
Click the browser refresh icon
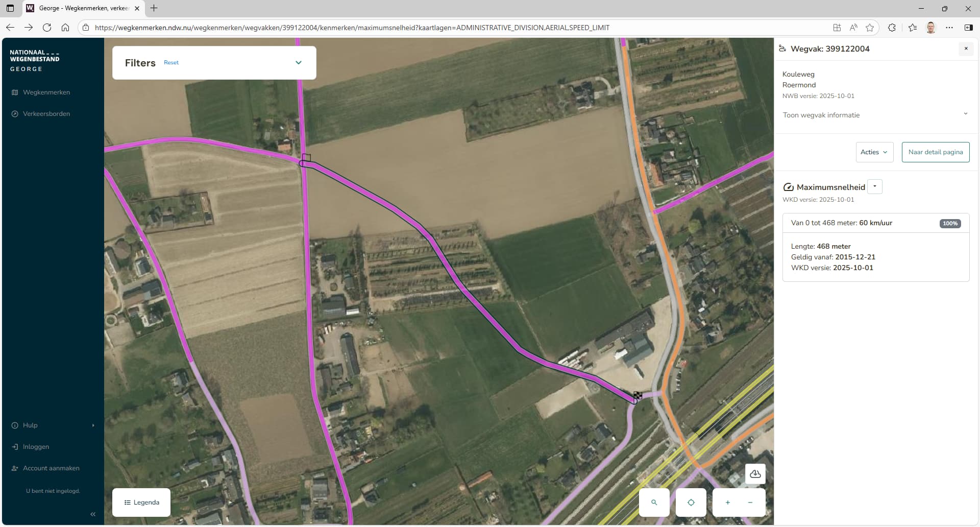coord(47,28)
